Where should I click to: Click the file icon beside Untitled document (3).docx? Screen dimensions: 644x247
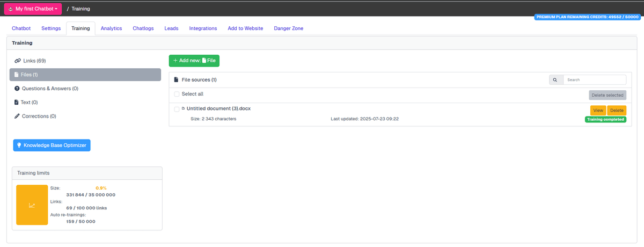click(x=183, y=108)
